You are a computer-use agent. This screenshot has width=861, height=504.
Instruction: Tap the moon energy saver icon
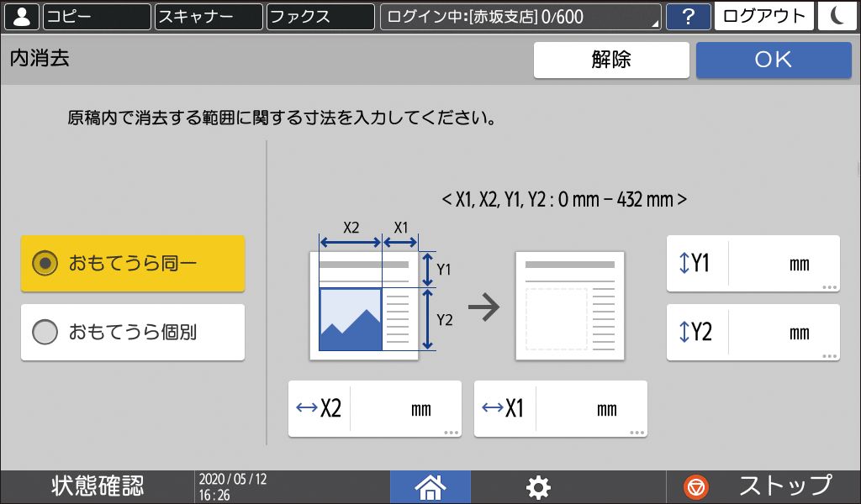pos(837,16)
